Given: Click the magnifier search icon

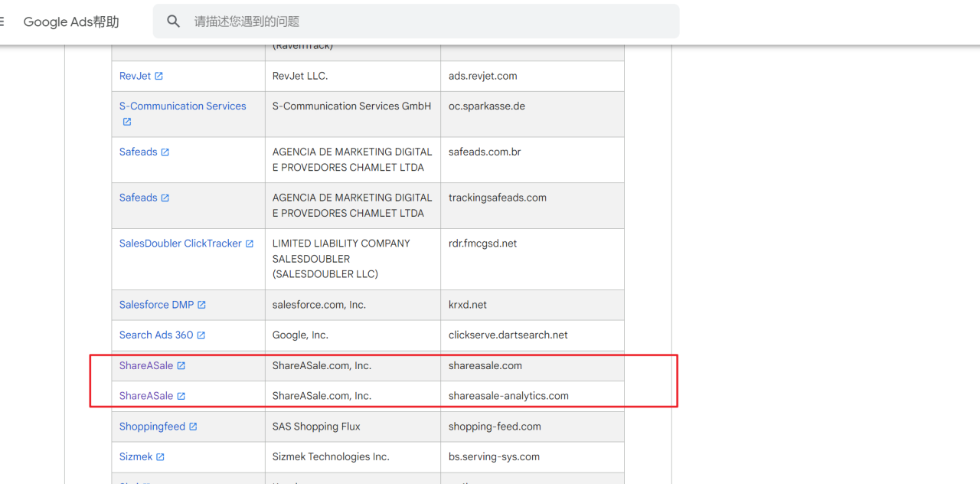Looking at the screenshot, I should pyautogui.click(x=174, y=21).
